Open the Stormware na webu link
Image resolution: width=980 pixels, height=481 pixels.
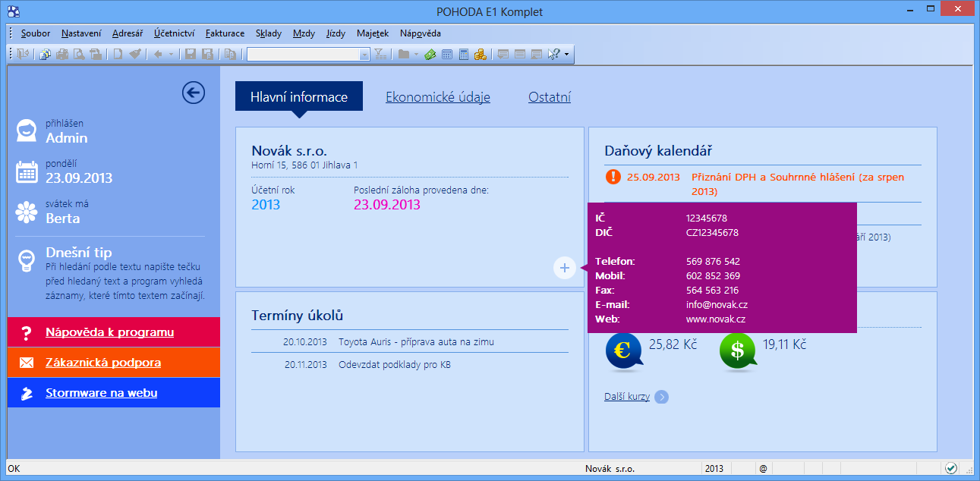click(102, 393)
